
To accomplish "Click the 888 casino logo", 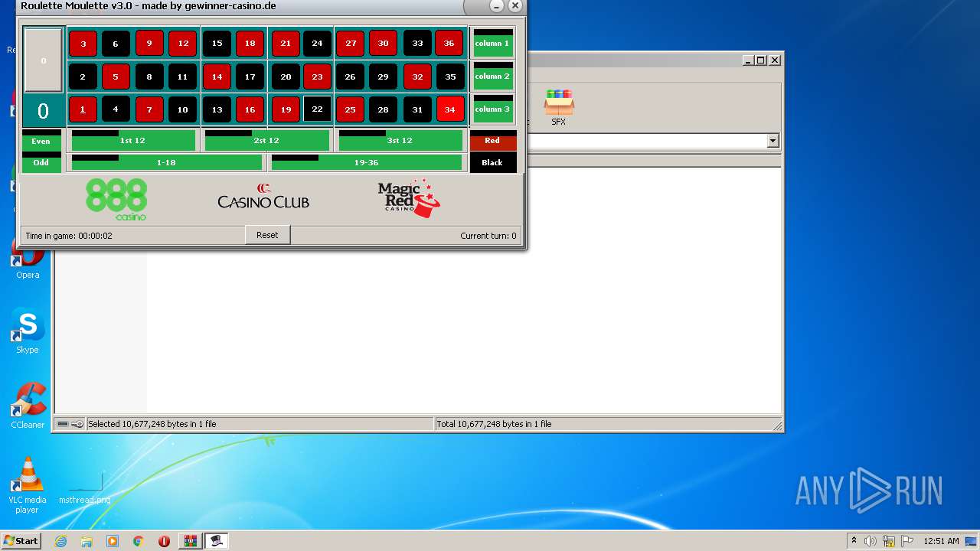I will click(x=116, y=200).
